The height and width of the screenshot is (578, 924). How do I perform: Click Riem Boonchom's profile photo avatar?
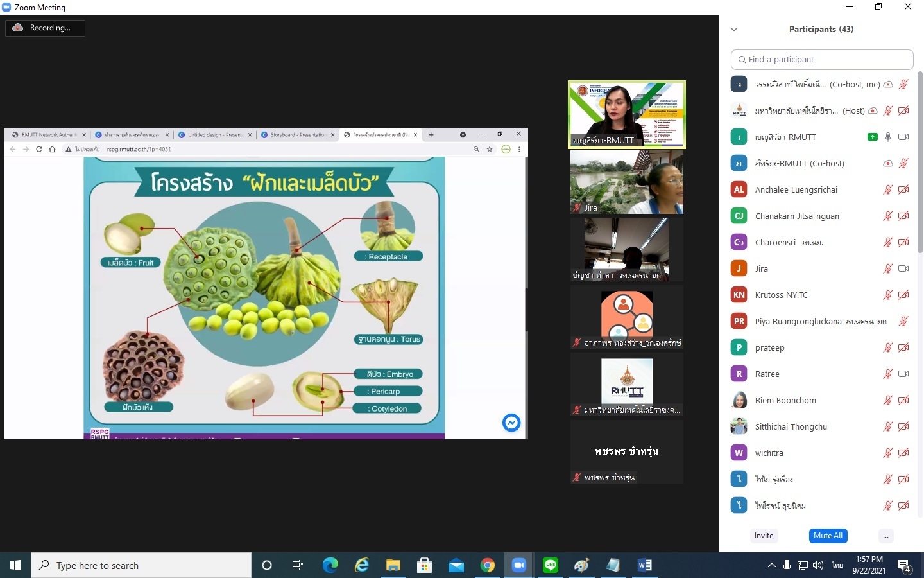739,400
